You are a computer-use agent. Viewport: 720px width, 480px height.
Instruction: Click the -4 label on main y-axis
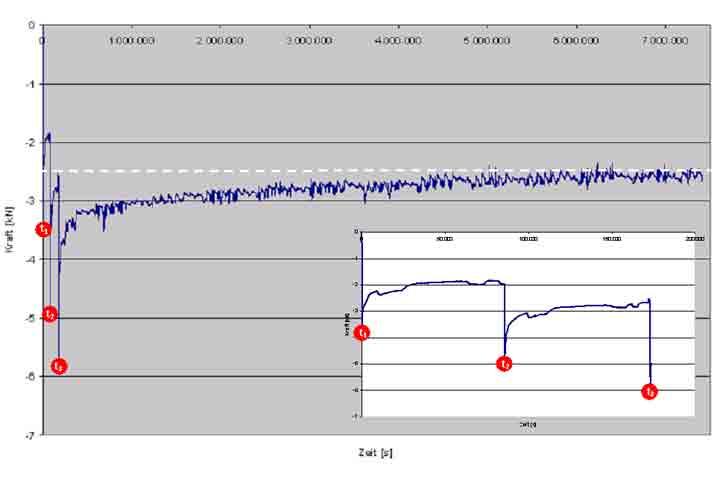tap(31, 260)
